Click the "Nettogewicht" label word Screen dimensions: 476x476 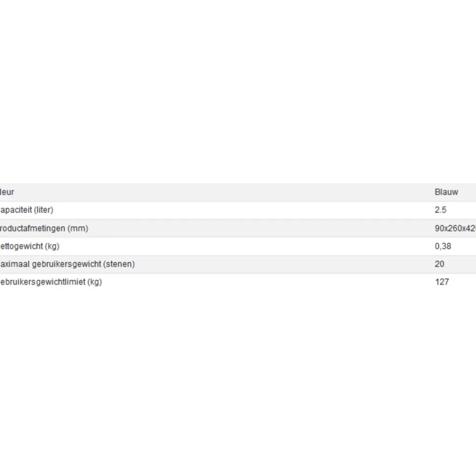(x=22, y=246)
